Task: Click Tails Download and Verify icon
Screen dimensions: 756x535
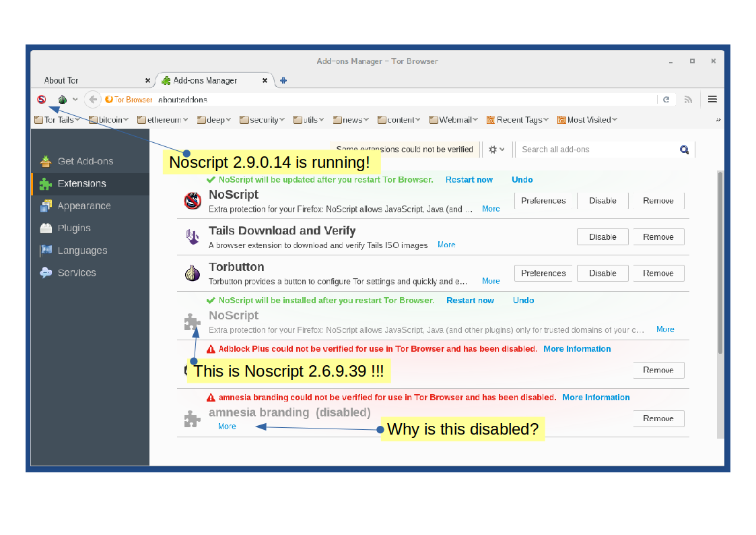Action: point(193,237)
